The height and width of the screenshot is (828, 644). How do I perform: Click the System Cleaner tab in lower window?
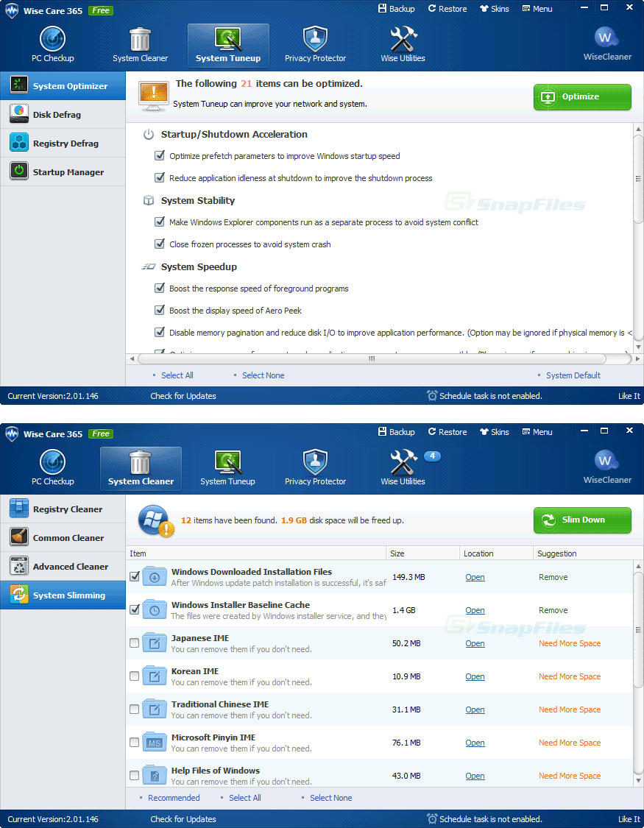pos(141,468)
